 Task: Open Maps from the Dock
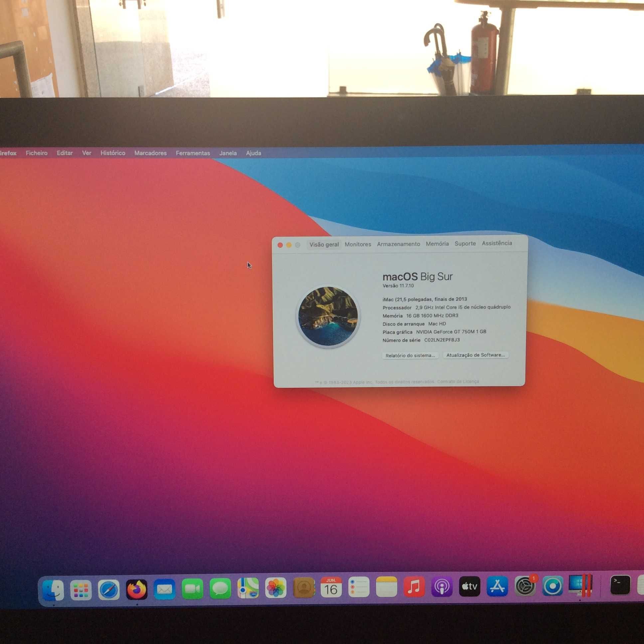[x=248, y=588]
